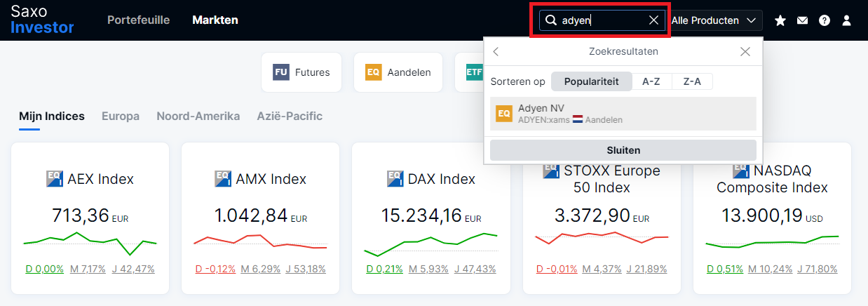Select STOXX daily change D -0,01%

pyautogui.click(x=557, y=269)
